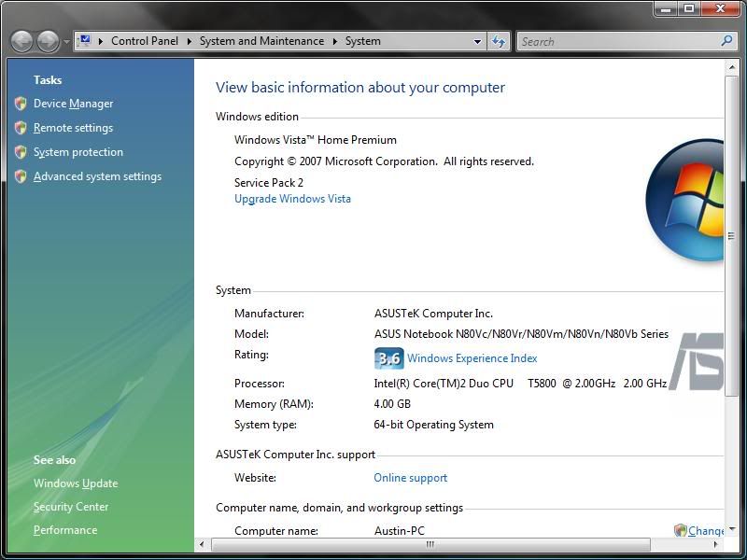
Task: Expand the arrow after System and Maintenance
Action: [x=335, y=41]
